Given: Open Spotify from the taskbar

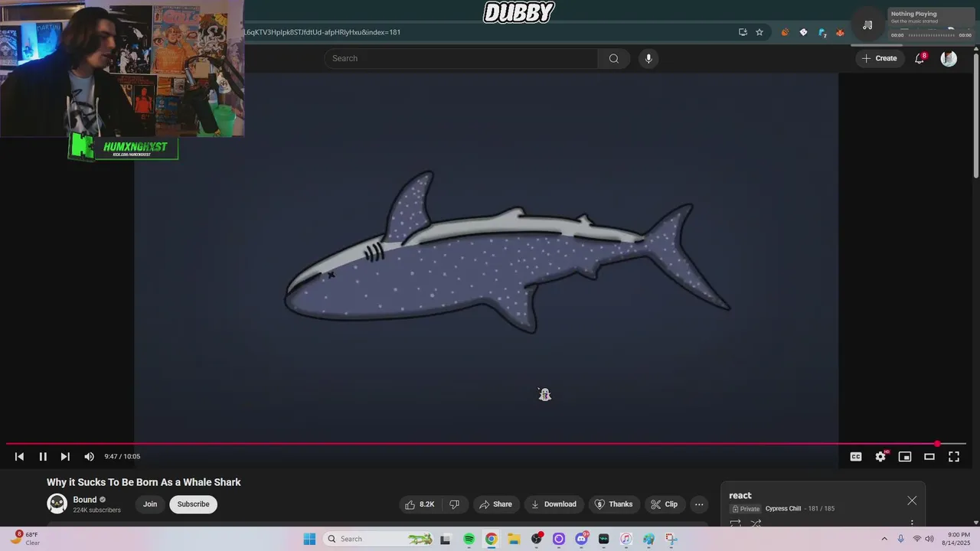Looking at the screenshot, I should (469, 539).
